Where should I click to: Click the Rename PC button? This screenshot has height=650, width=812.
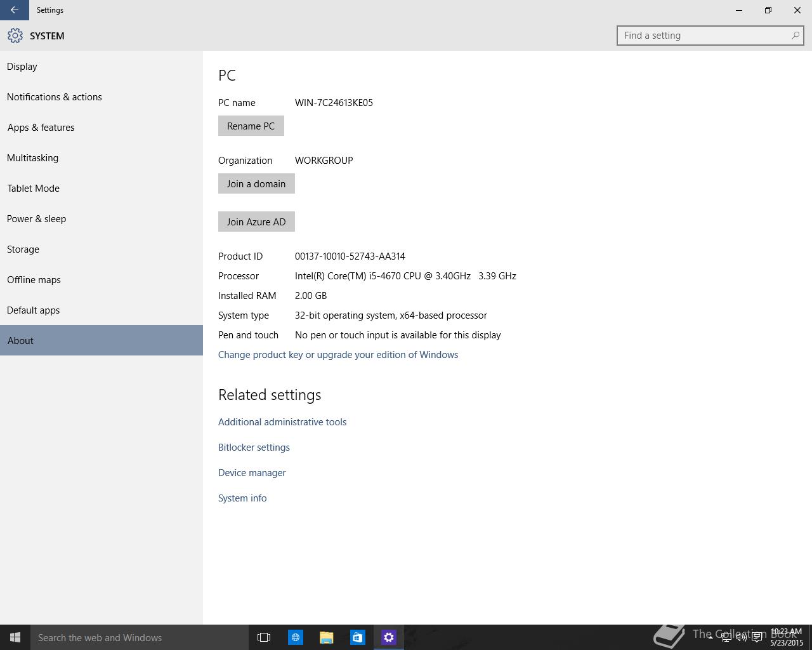(x=251, y=126)
